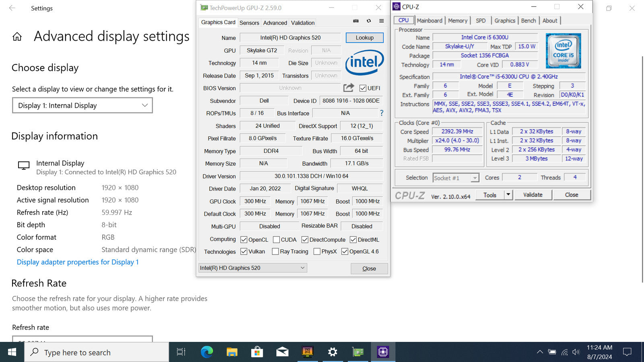This screenshot has width=644, height=362.
Task: Click the GPU-Z Lookup button
Action: pyautogui.click(x=365, y=37)
